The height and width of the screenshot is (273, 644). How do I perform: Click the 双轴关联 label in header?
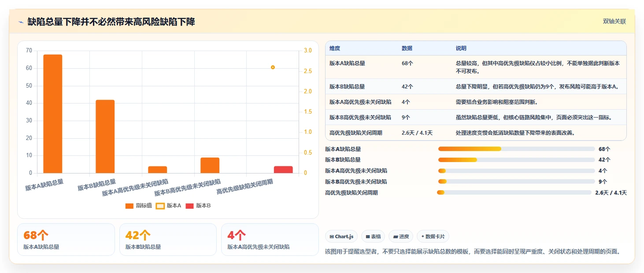pos(614,22)
